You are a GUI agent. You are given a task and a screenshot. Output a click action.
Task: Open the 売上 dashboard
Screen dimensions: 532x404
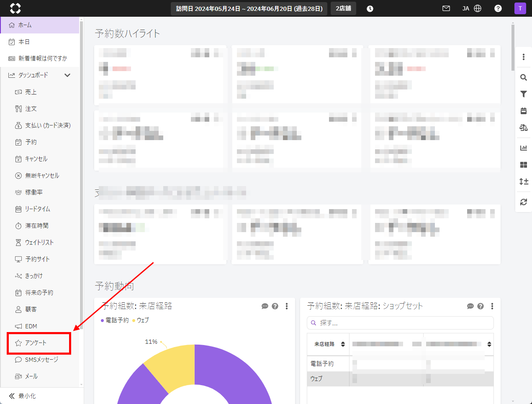(x=40, y=92)
